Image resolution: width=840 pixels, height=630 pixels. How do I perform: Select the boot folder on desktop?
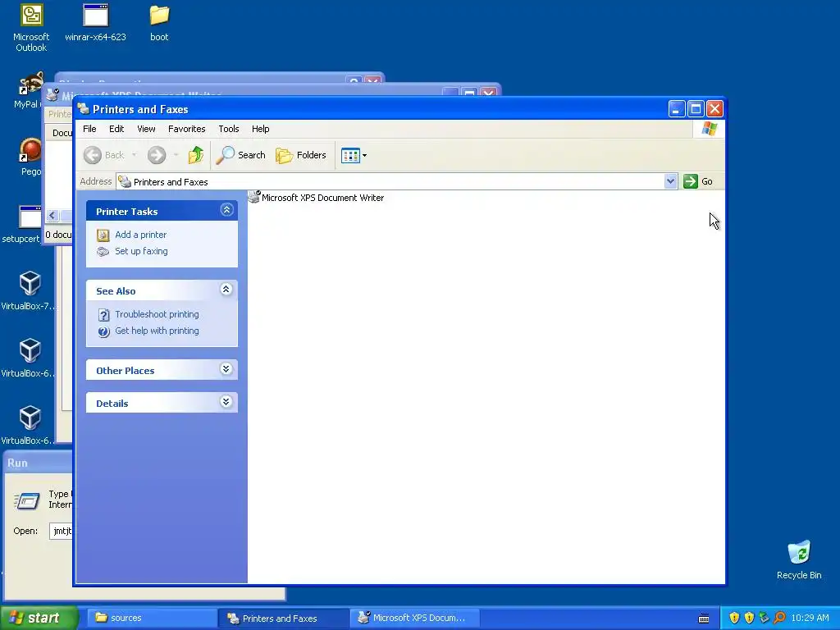[159, 22]
